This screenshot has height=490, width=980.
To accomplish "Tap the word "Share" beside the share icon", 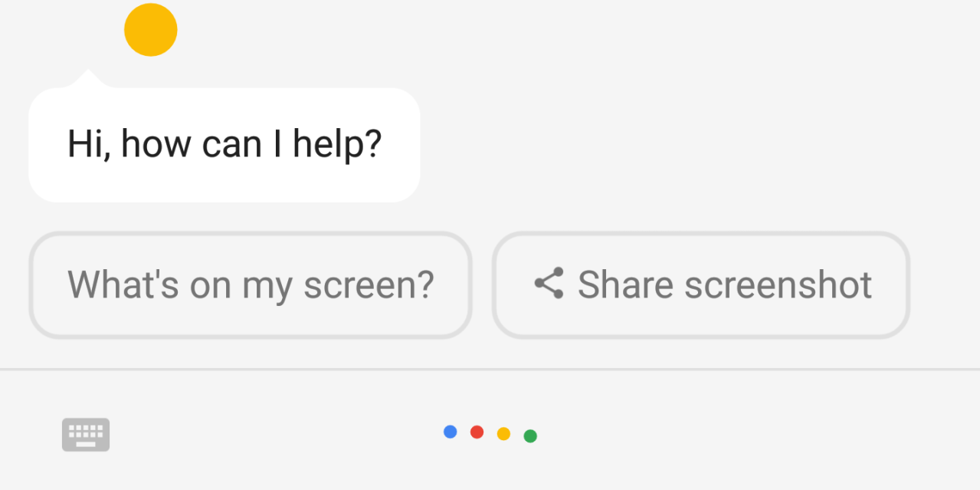I will tap(625, 284).
